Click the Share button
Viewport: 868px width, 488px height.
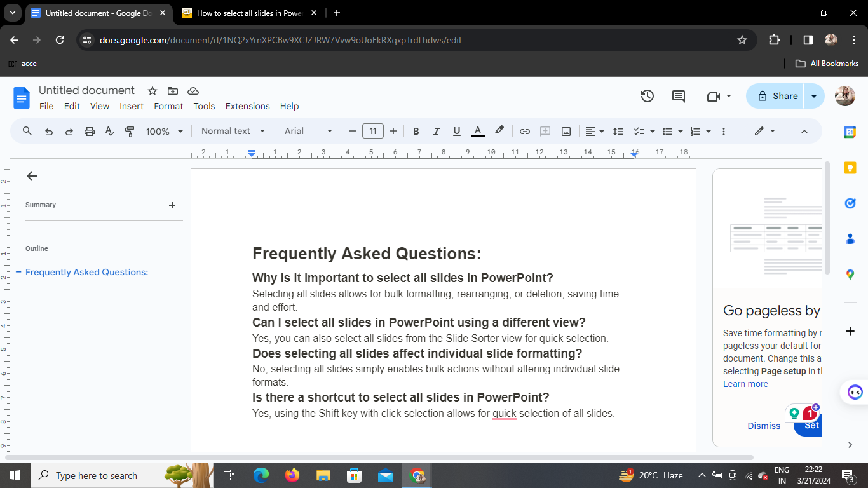click(776, 96)
